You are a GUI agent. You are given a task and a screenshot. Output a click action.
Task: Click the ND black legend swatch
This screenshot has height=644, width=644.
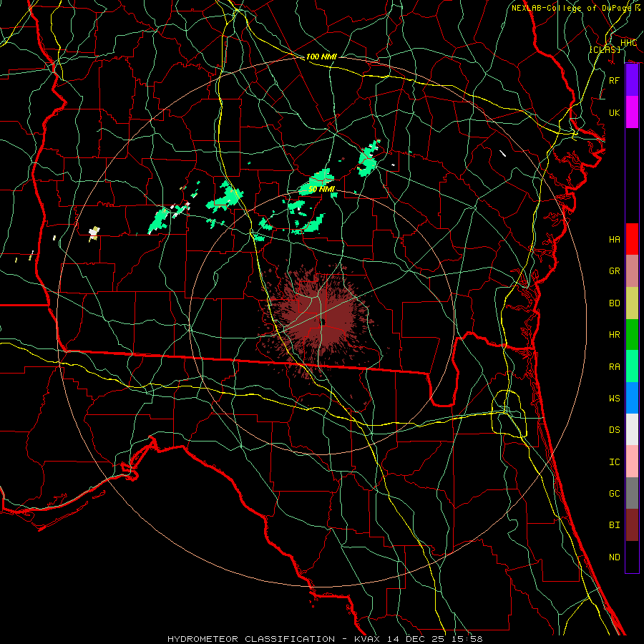pos(632,557)
